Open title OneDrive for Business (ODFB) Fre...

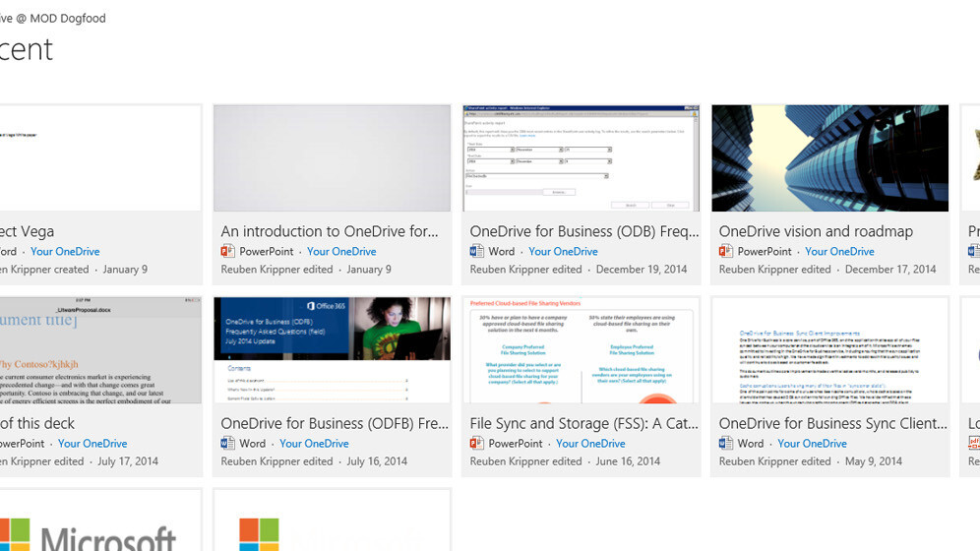click(x=335, y=423)
